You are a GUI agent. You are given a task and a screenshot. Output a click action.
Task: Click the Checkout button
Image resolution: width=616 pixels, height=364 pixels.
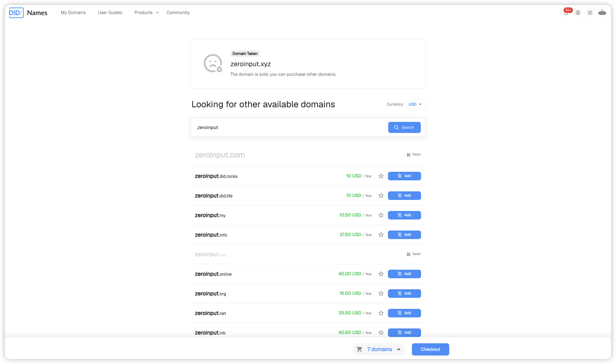pos(430,349)
